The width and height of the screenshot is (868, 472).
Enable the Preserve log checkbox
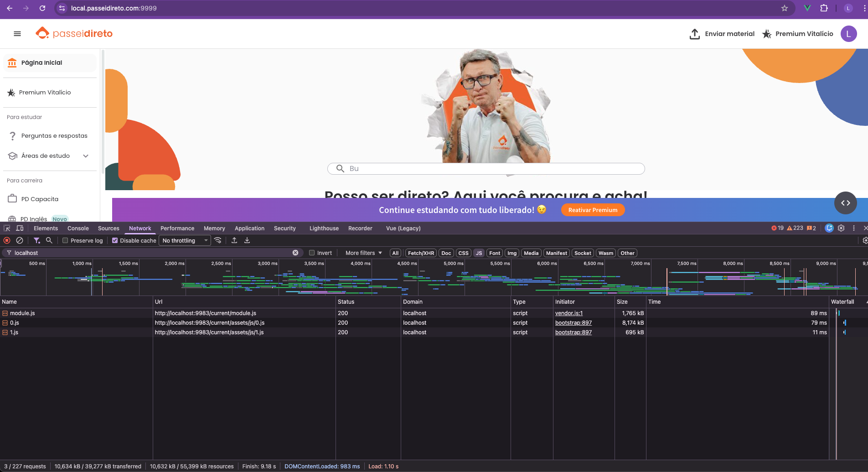pyautogui.click(x=65, y=240)
